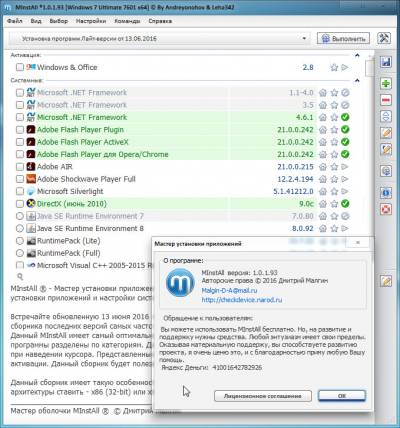Click green check for .NET Framework 4.6.1
Screen dimensions: 400x428
(345, 117)
